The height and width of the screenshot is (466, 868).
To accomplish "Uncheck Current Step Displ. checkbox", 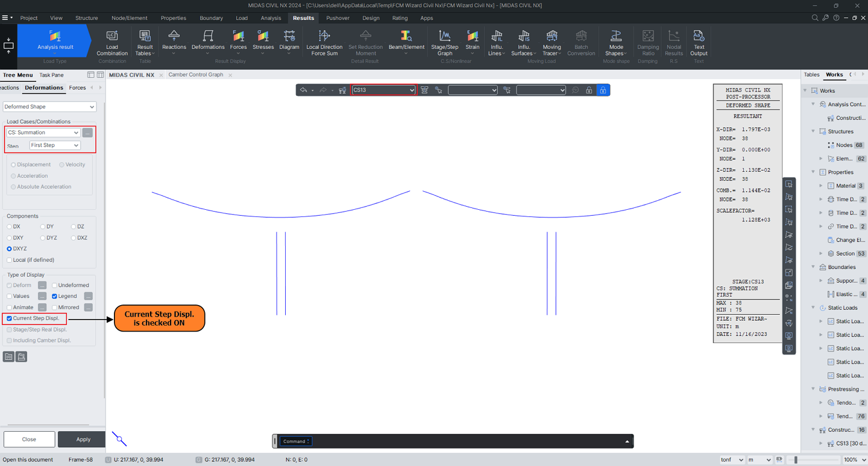I will [9, 318].
